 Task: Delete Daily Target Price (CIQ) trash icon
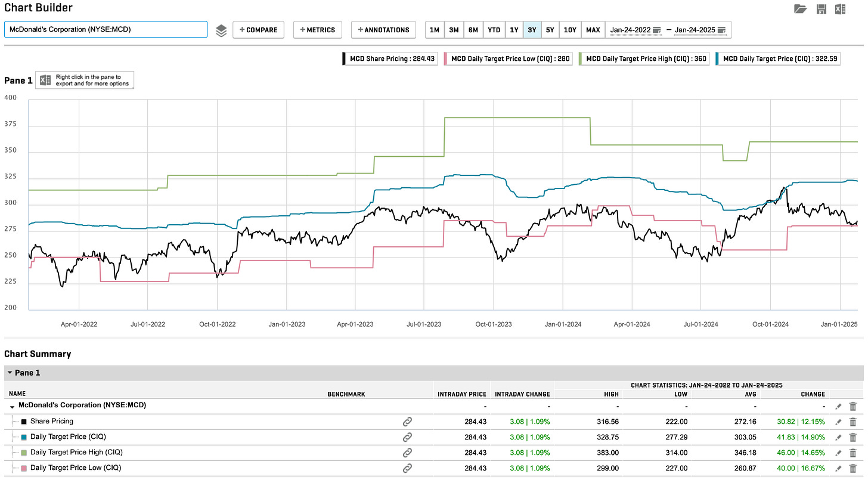[853, 437]
